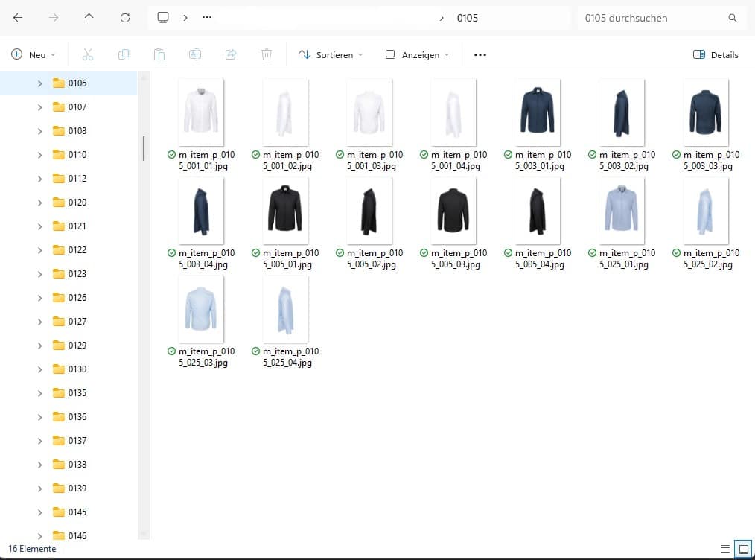
Task: Click the Paste clipboard icon
Action: coord(159,54)
